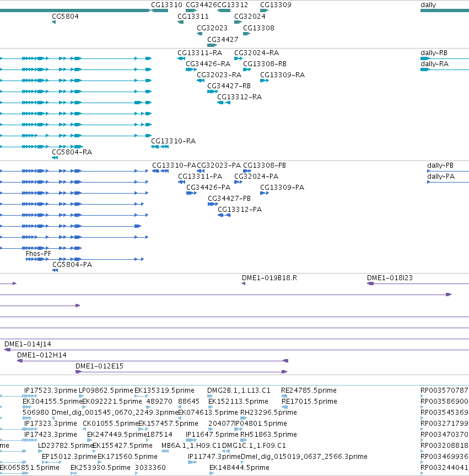The height and width of the screenshot is (476, 469).
Task: Select the MB6A.1_1.H09.C1 label
Action: [x=191, y=445]
